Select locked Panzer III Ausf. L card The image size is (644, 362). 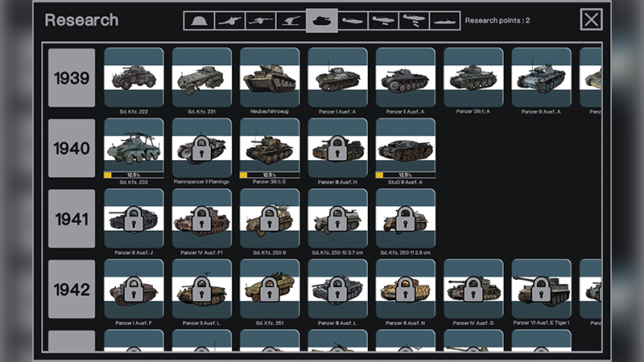click(337, 289)
